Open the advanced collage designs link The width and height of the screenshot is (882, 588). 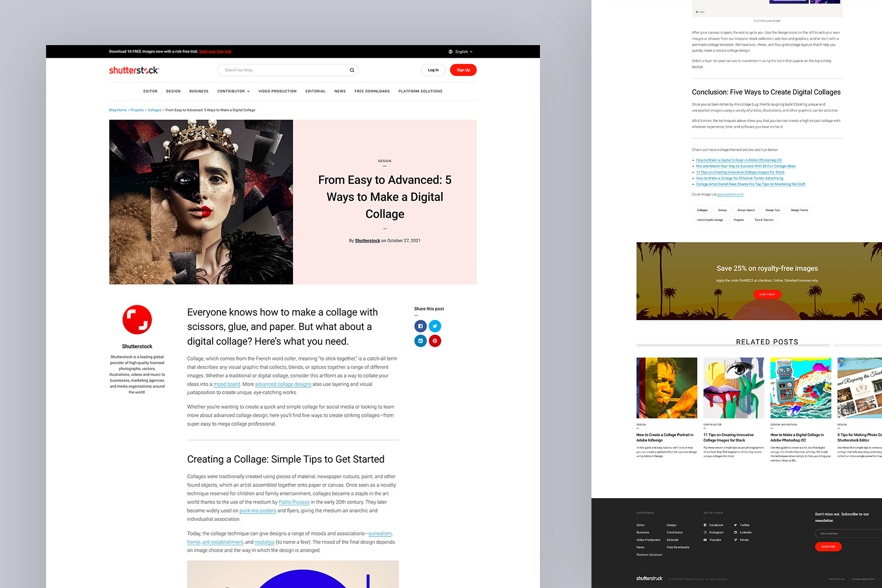[x=283, y=384]
